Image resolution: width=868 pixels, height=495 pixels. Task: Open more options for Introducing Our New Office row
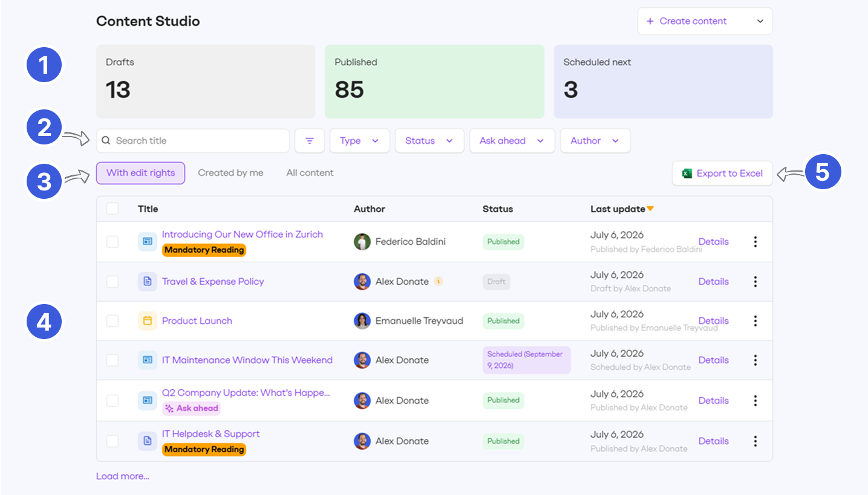coord(755,242)
